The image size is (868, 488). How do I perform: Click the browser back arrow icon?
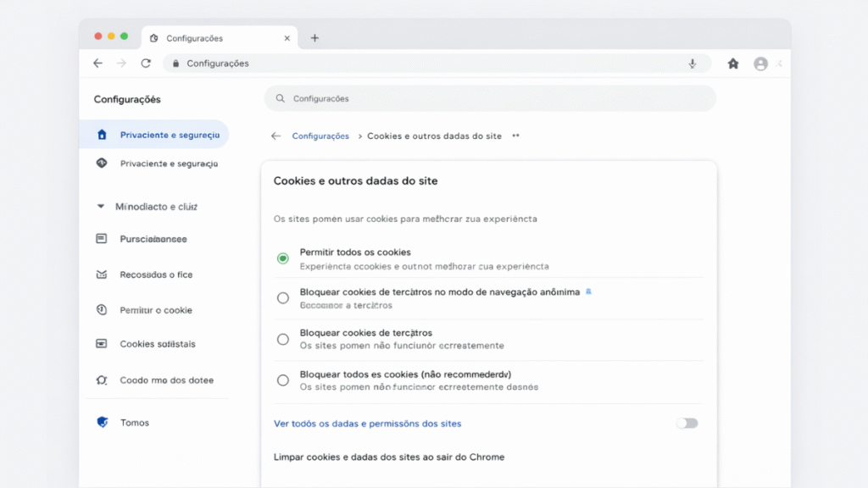pos(98,64)
